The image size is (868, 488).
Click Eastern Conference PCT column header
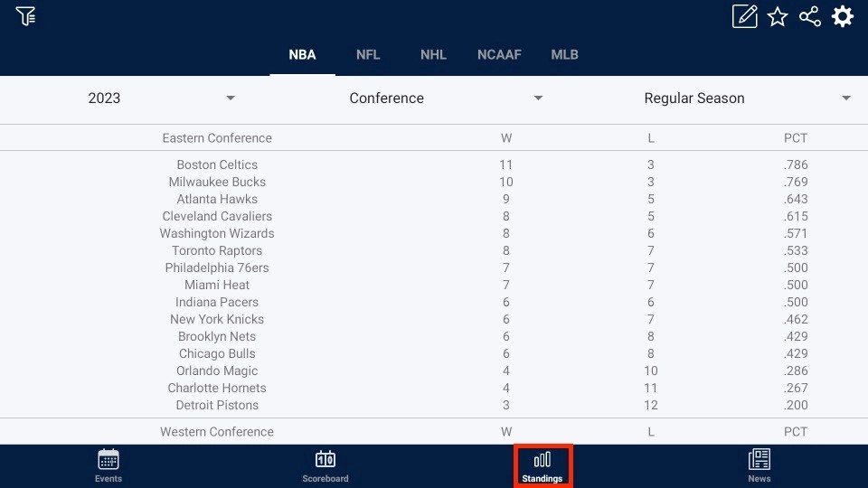(796, 137)
